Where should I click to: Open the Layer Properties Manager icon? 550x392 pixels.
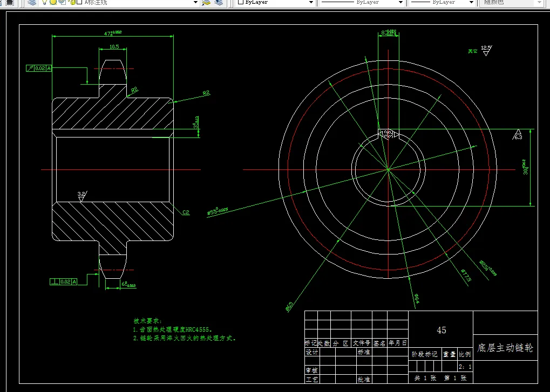click(32, 2)
